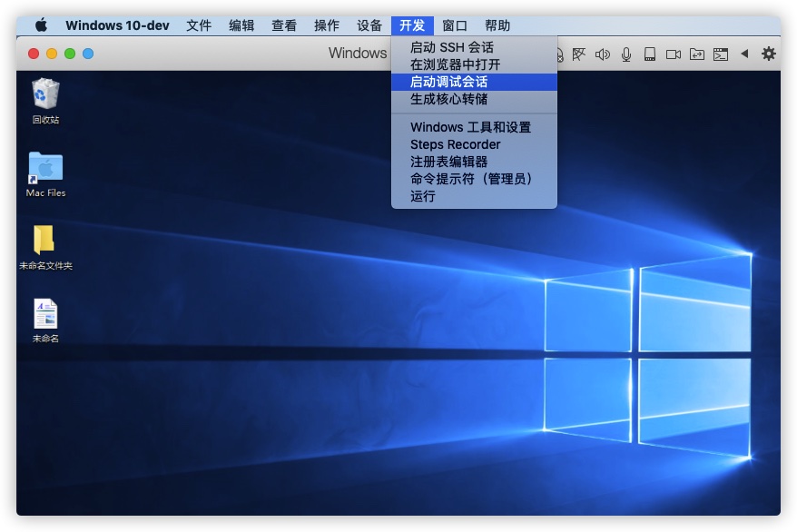Click the microphone icon in toolbar

626,54
